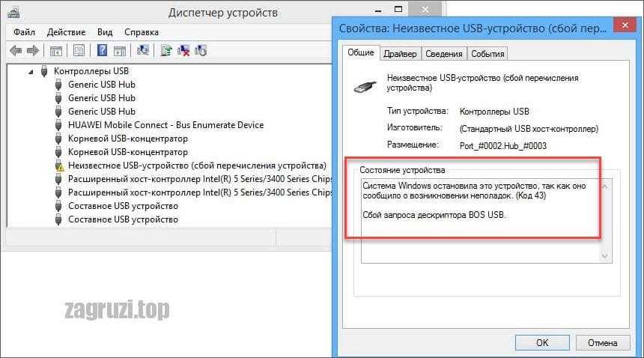Maximize the Диспетчер устройств window

(x=398, y=9)
